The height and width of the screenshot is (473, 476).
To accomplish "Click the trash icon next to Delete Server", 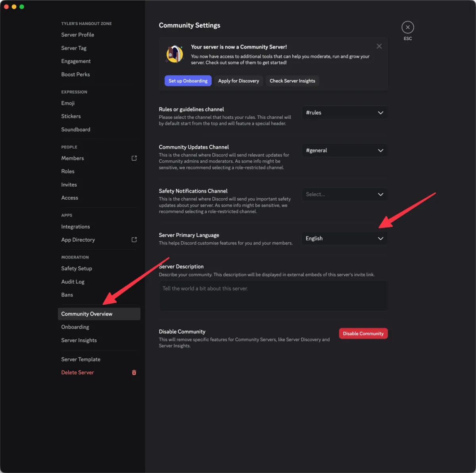I will coord(134,373).
